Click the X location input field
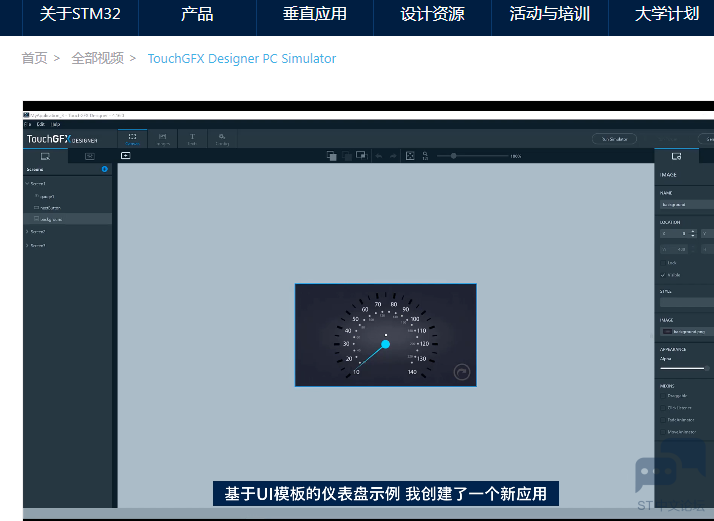 [674, 234]
